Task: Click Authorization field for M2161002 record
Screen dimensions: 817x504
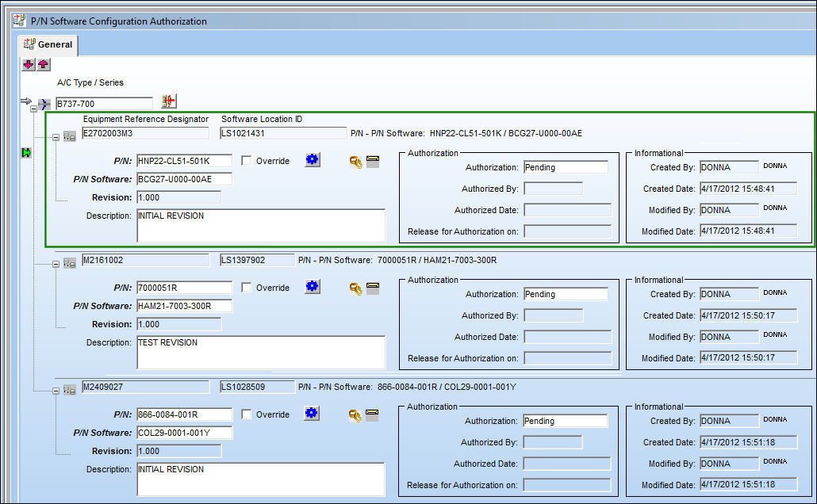Action: click(566, 294)
